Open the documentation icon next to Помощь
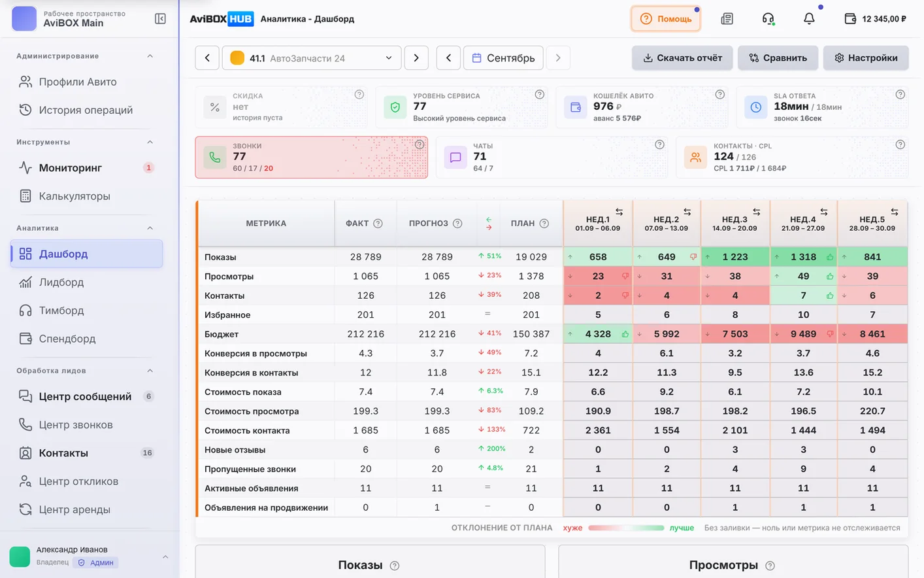924x578 pixels. [727, 19]
